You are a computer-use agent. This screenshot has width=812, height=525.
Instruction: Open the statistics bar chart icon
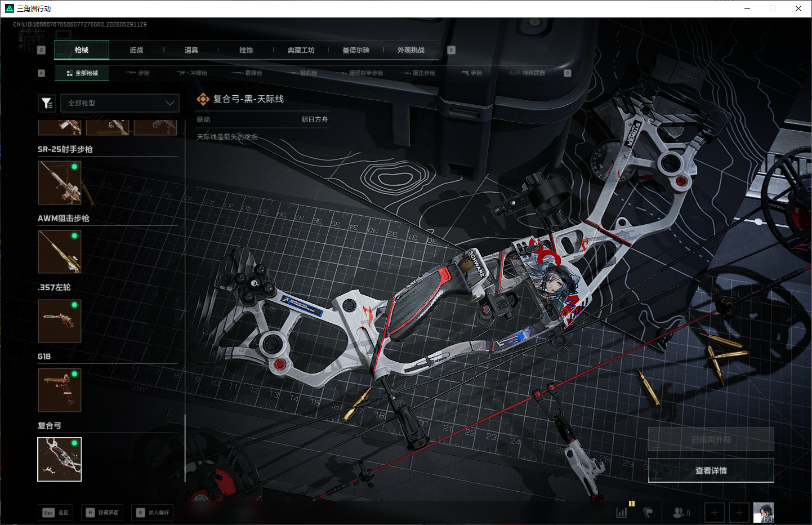tap(622, 513)
